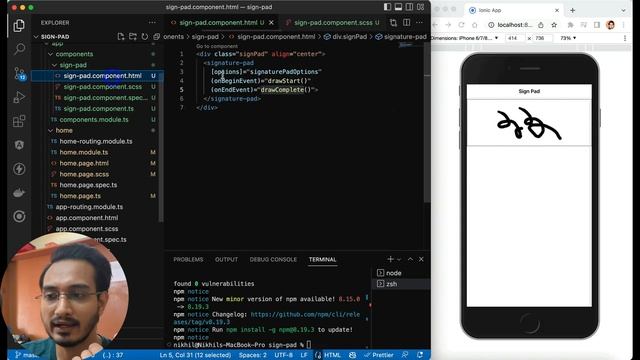
Task: Click Prettier in the status bar
Action: (x=379, y=355)
